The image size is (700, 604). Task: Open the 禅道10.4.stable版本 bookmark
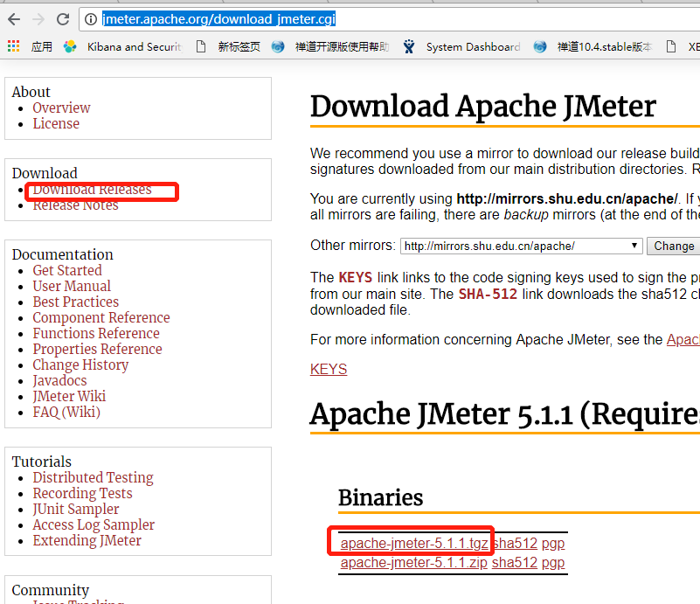[593, 46]
